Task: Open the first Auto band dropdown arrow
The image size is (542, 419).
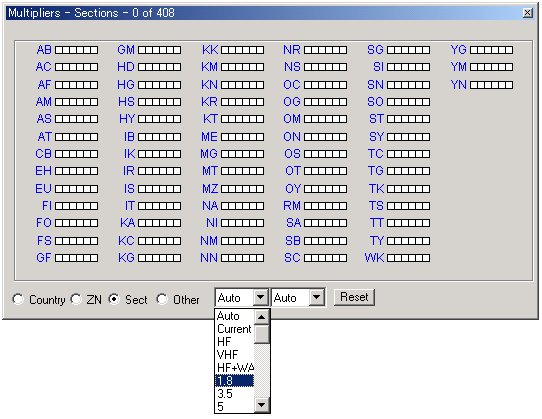Action: click(x=261, y=297)
